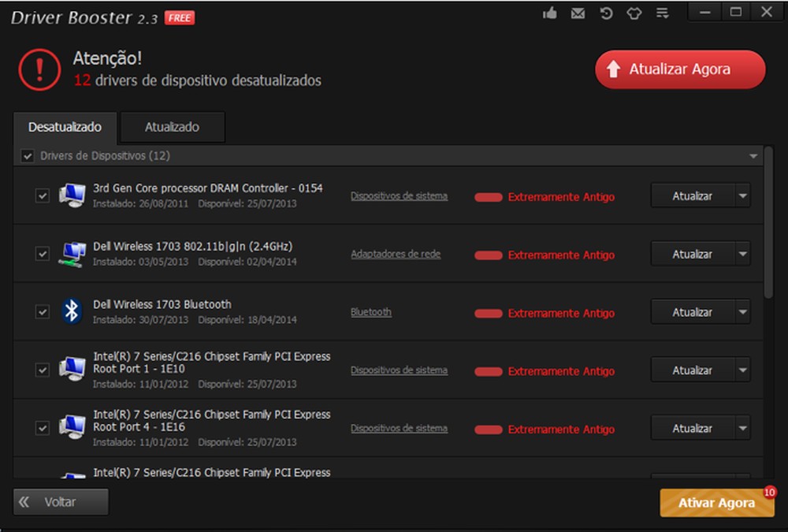788x532 pixels.
Task: Click the Dell Wireless Bluetooth device icon
Action: [x=71, y=311]
